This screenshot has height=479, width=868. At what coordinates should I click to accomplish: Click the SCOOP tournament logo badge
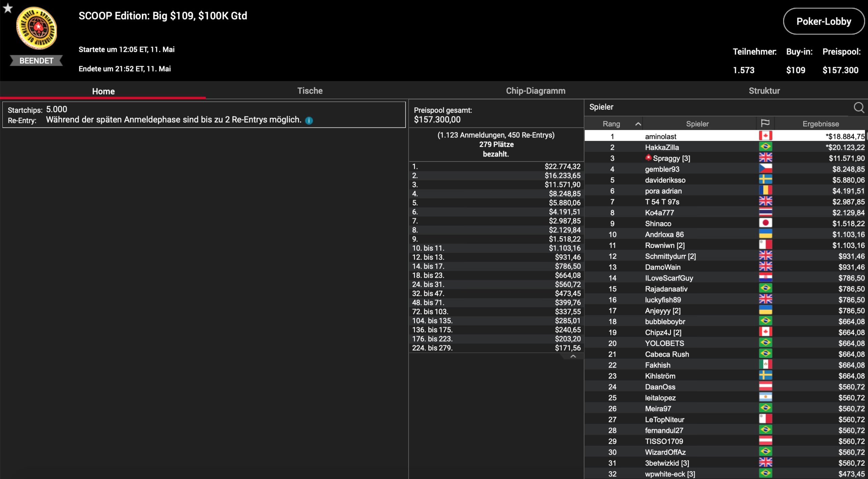[x=37, y=28]
